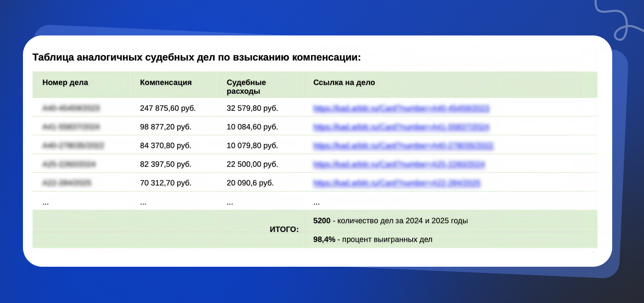The width and height of the screenshot is (644, 303).
Task: Open the case link in the 98 877,20 руб. row
Action: click(401, 127)
